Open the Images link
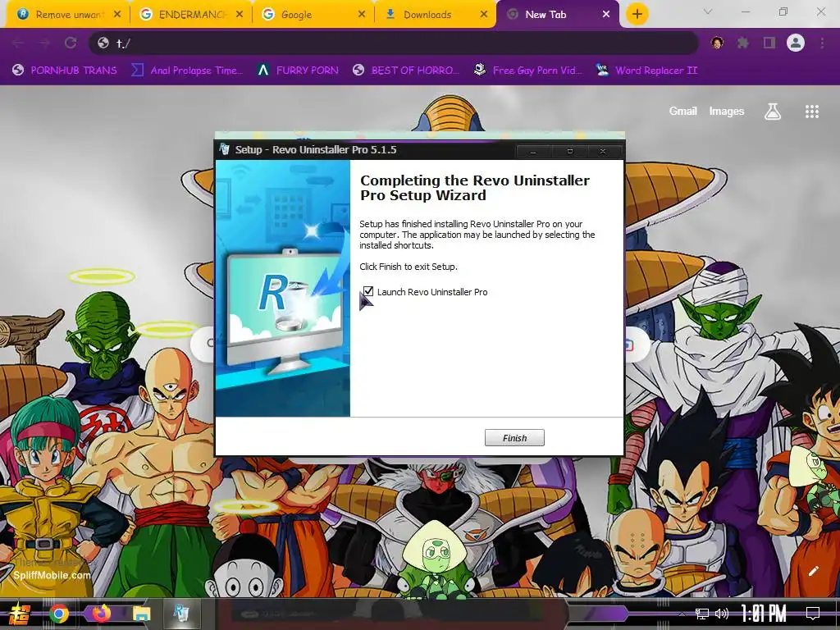 [727, 111]
